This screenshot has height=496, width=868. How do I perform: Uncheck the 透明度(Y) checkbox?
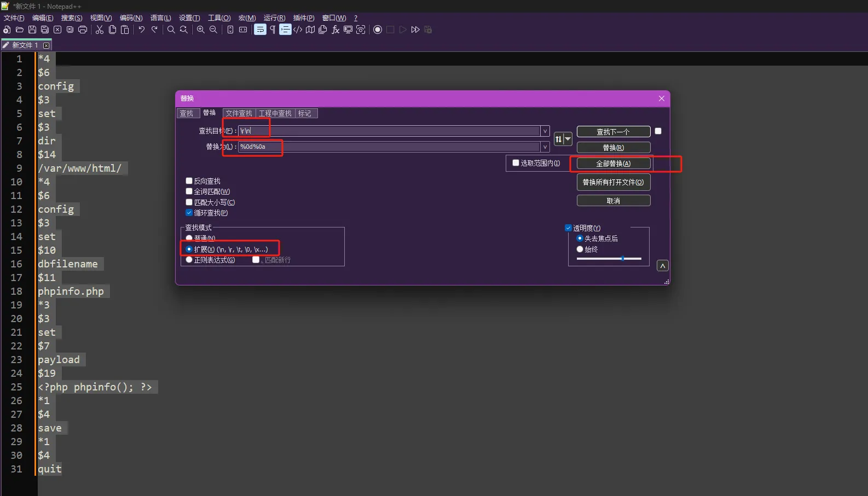569,228
